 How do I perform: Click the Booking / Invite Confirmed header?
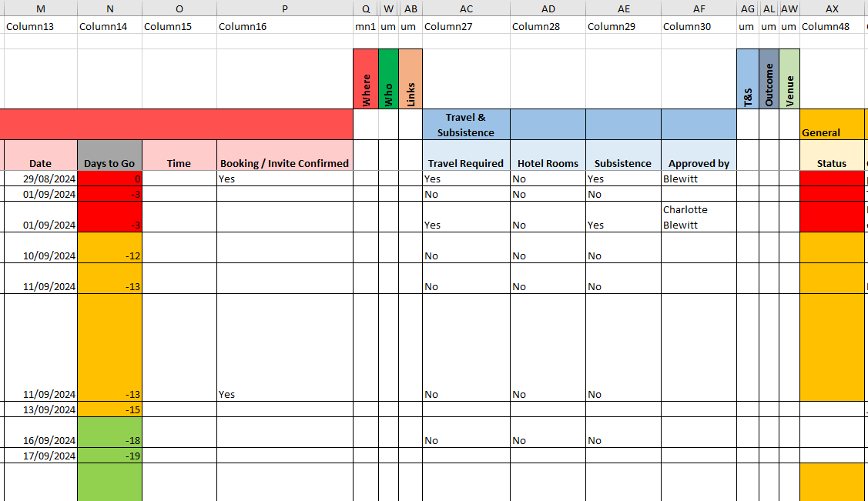284,155
